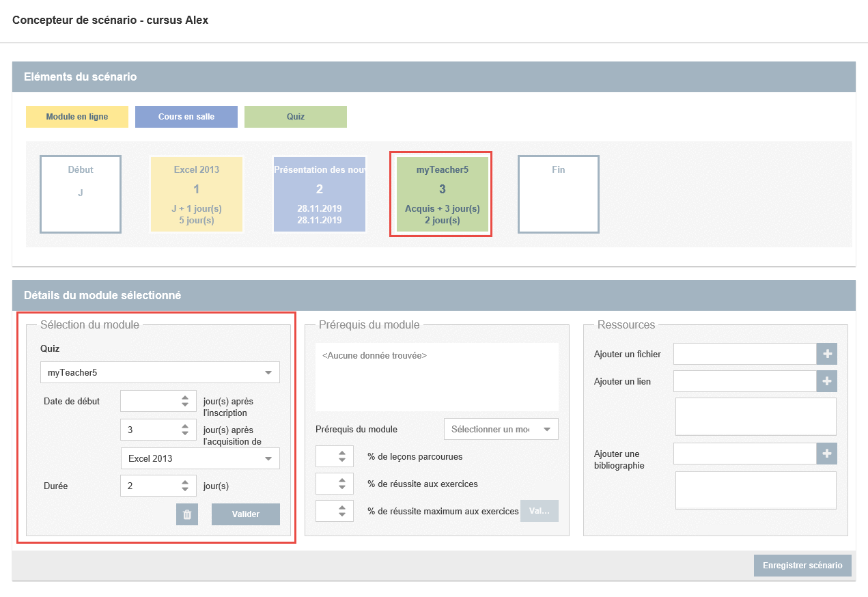Select the Cours en salle element type
The width and height of the screenshot is (868, 597).
(x=186, y=117)
